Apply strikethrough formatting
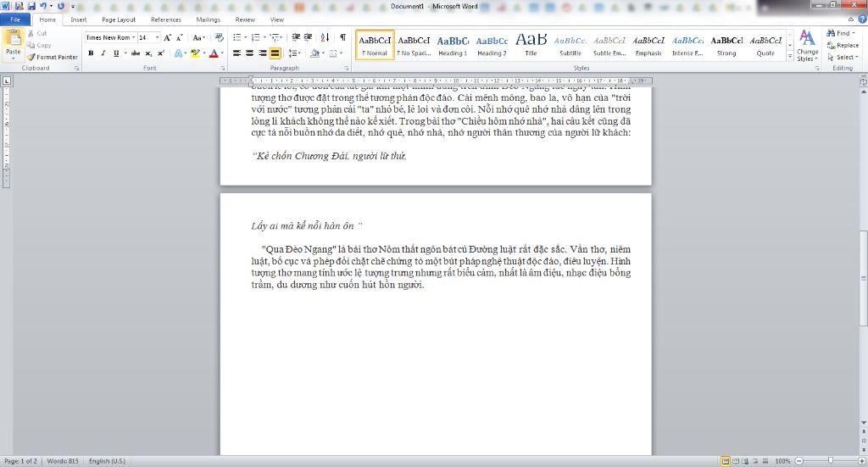This screenshot has height=467, width=868. click(x=136, y=53)
